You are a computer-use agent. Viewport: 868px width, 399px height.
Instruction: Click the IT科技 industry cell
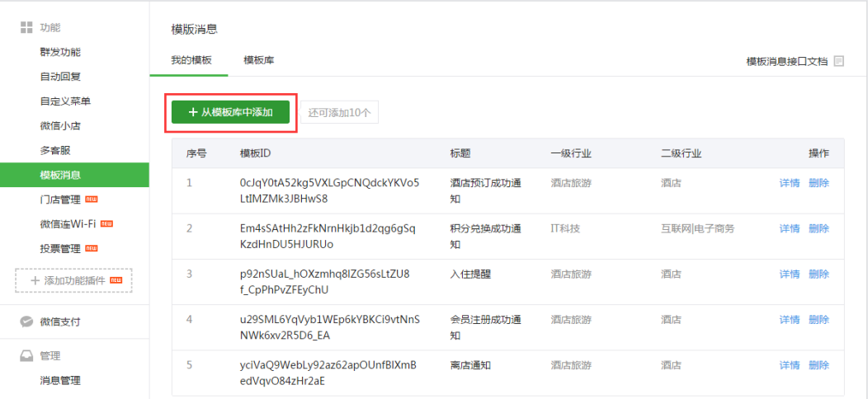565,228
